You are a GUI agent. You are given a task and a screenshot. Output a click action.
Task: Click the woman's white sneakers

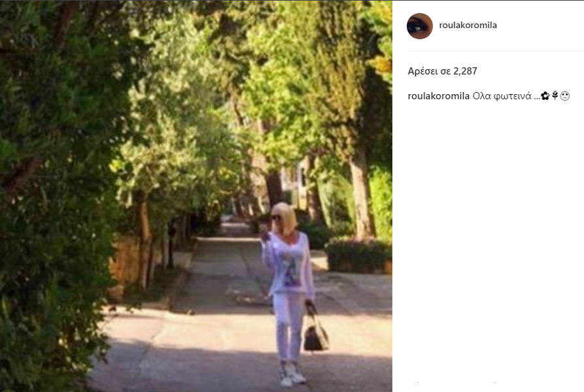(x=292, y=374)
